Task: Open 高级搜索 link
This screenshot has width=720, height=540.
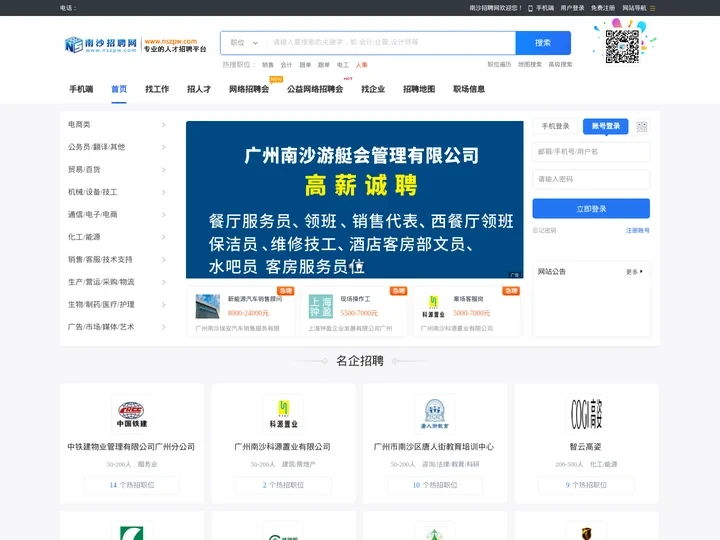Action: [x=560, y=64]
